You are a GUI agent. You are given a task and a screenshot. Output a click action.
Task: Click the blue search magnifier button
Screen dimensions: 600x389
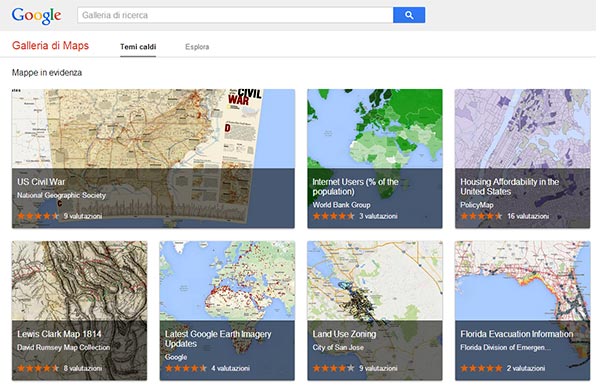tap(409, 15)
